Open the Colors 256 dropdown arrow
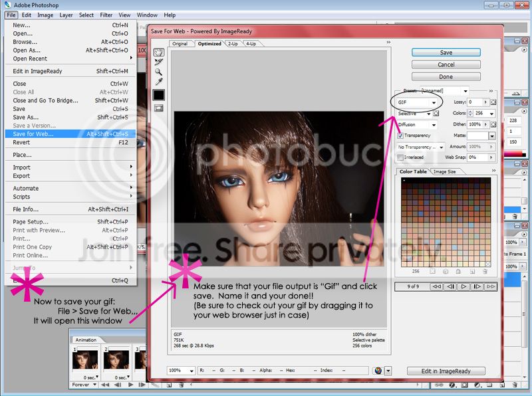 click(491, 114)
